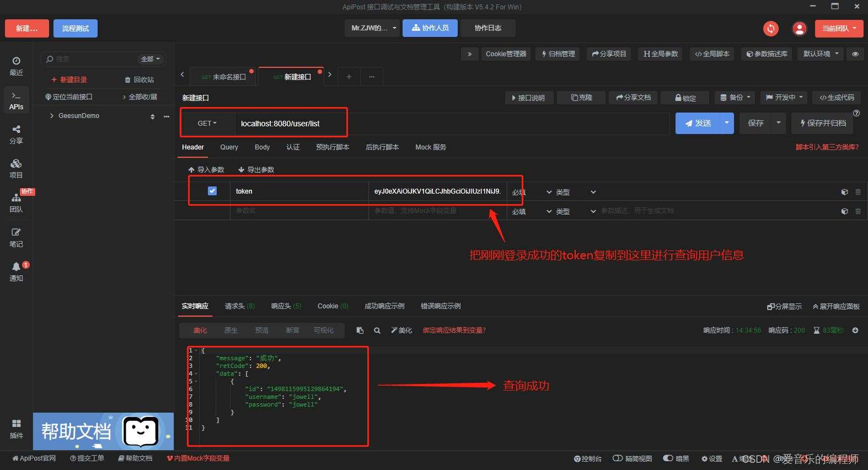Open the 笔记 sidebar icon

click(16, 237)
